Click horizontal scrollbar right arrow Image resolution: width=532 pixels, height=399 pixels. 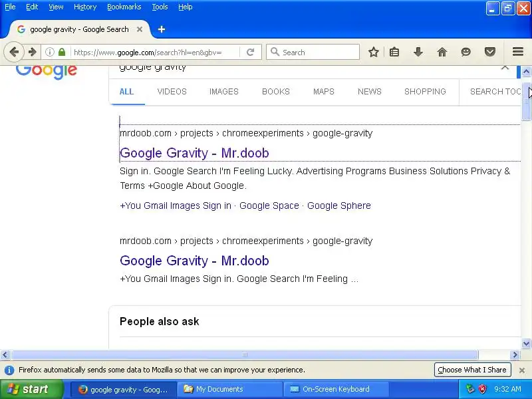pos(515,355)
